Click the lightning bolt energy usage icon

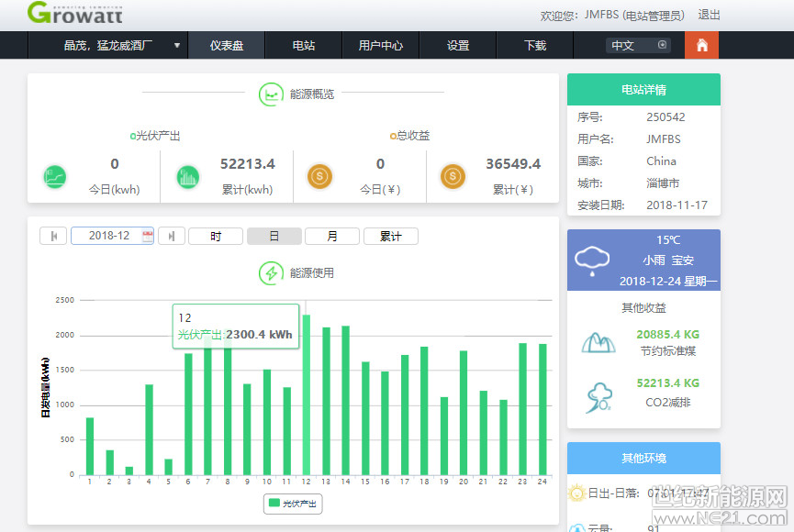pyautogui.click(x=271, y=273)
